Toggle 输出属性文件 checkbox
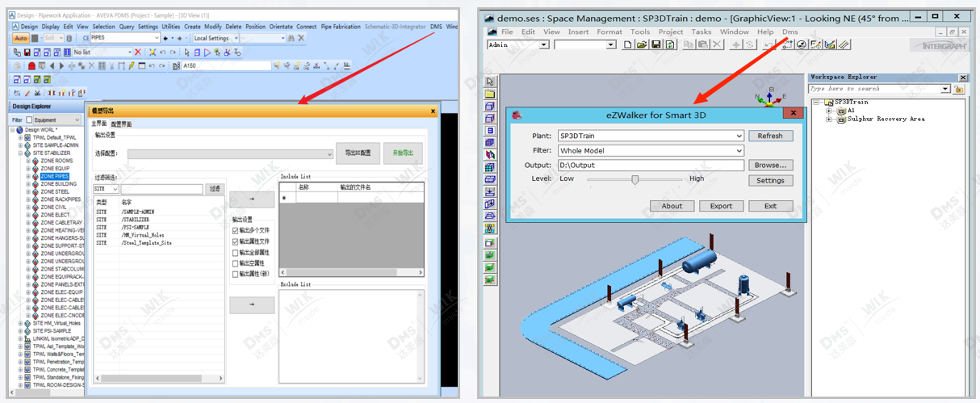Screen dimensions: 980x403 pos(236,241)
